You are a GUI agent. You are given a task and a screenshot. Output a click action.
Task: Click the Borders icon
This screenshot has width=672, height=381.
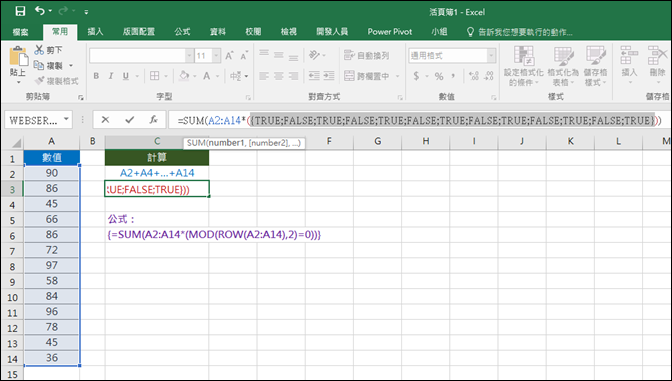154,76
